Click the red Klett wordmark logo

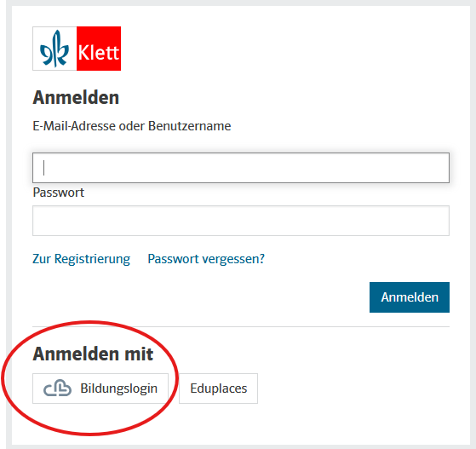[x=99, y=49]
